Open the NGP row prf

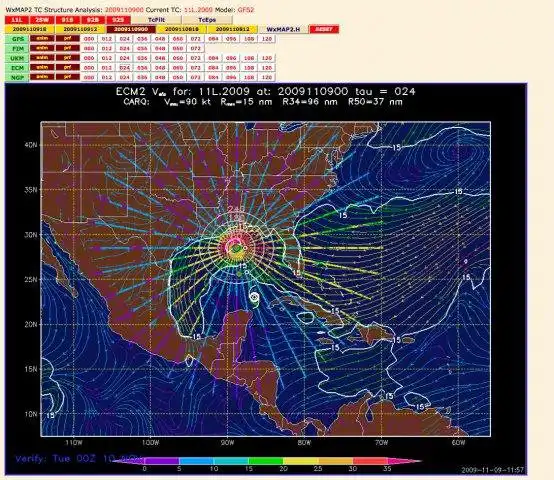pos(67,77)
